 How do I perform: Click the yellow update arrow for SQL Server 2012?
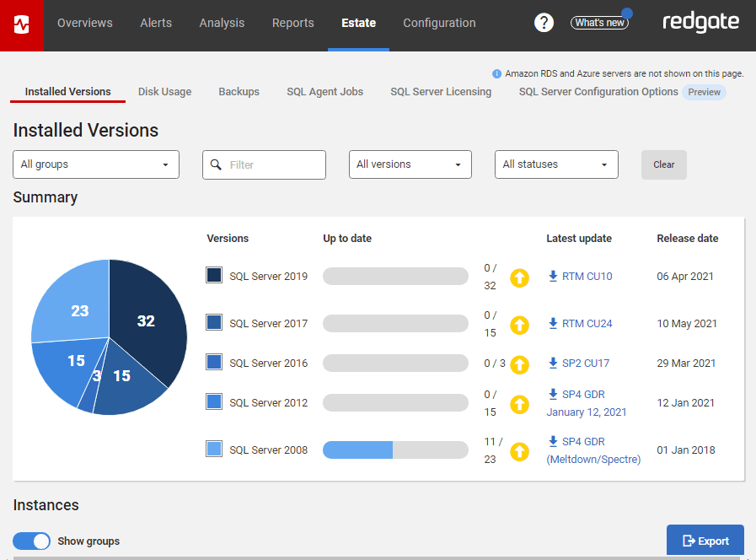(x=519, y=403)
